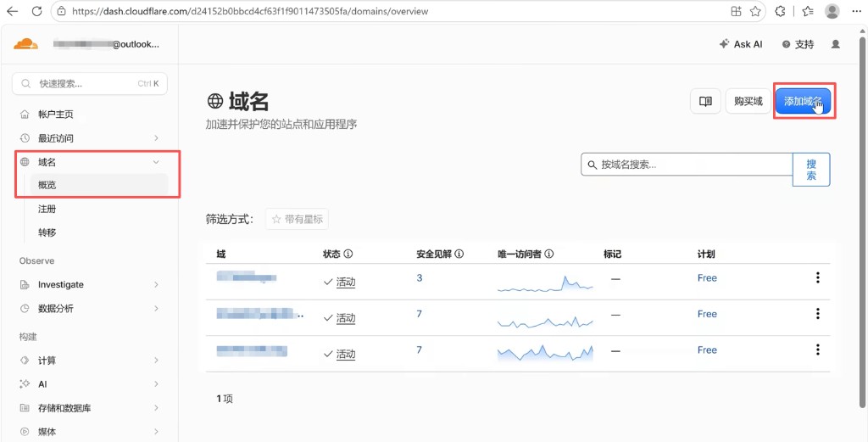Click visitors sparkline in second row
Viewport: 868px width, 442px height.
click(545, 322)
